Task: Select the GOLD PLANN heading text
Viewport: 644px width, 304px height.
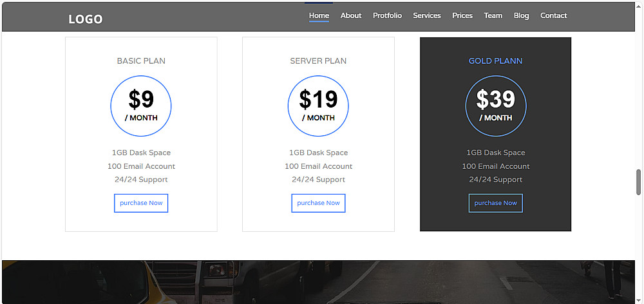Action: (x=495, y=61)
